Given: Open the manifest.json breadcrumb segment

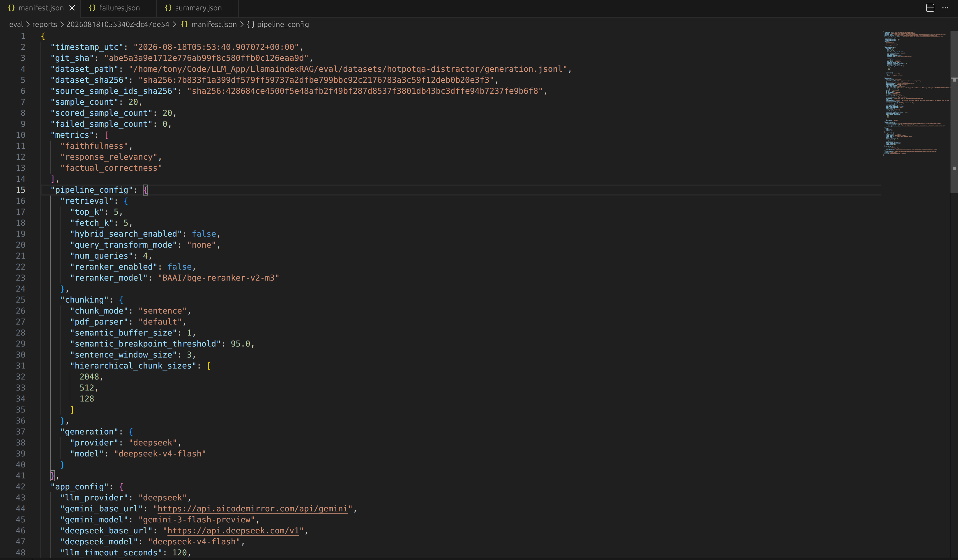Looking at the screenshot, I should [x=214, y=24].
